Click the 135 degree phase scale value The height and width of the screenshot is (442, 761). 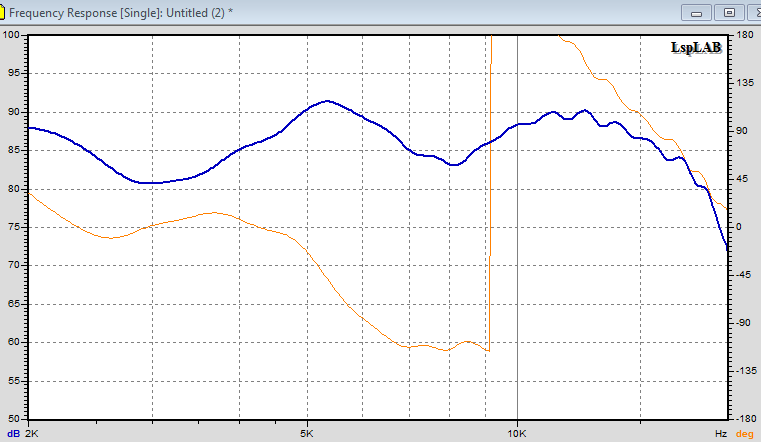coord(745,83)
